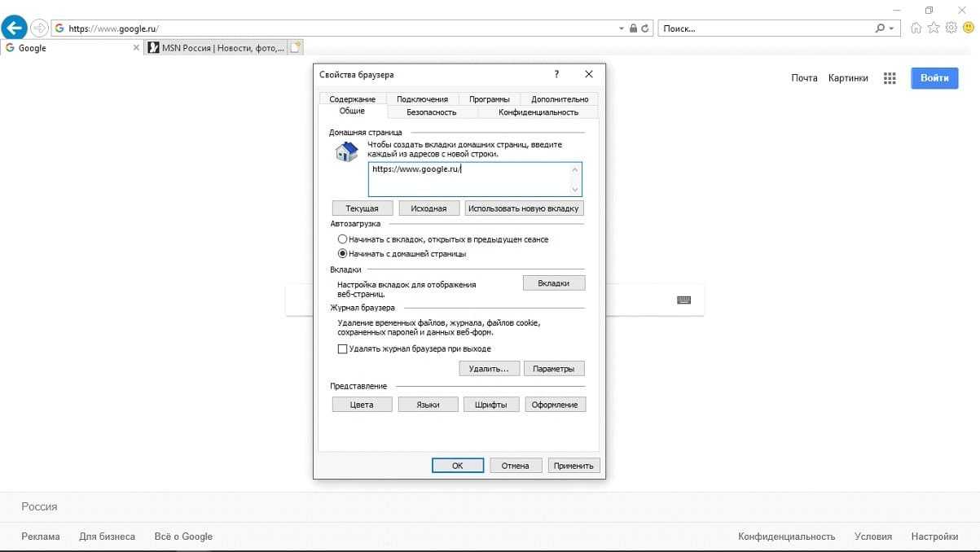
Task: Confirm the dialog with OK
Action: coord(458,466)
